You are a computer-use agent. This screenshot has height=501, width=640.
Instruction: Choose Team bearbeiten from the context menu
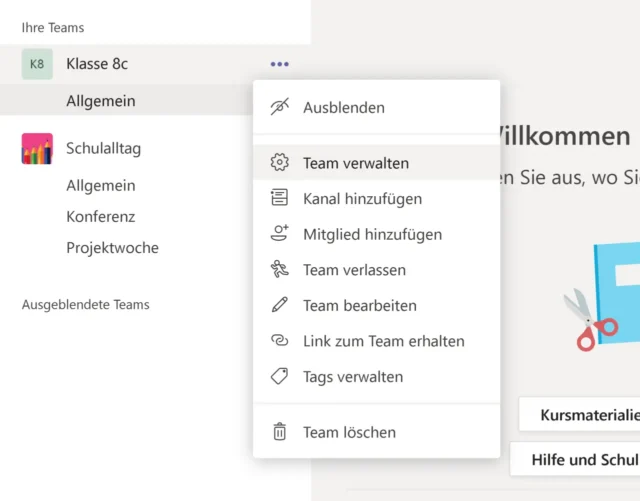click(360, 305)
